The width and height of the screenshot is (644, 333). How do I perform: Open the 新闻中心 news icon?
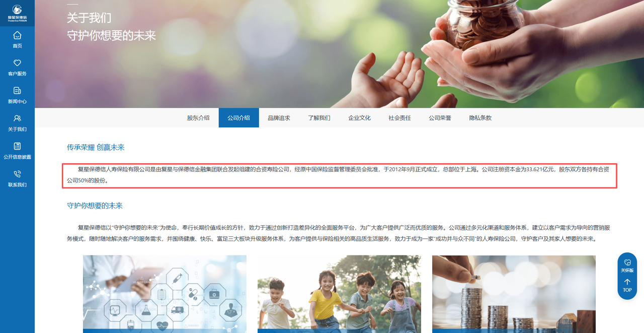click(17, 91)
